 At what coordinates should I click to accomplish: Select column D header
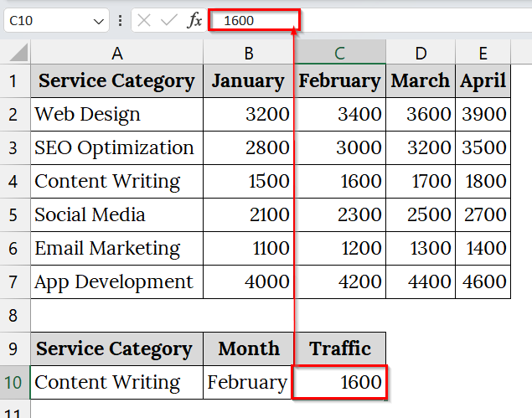point(421,52)
